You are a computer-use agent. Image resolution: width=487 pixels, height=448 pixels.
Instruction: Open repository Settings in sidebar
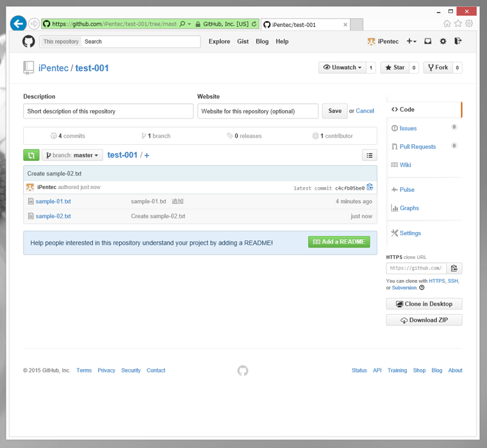[410, 233]
